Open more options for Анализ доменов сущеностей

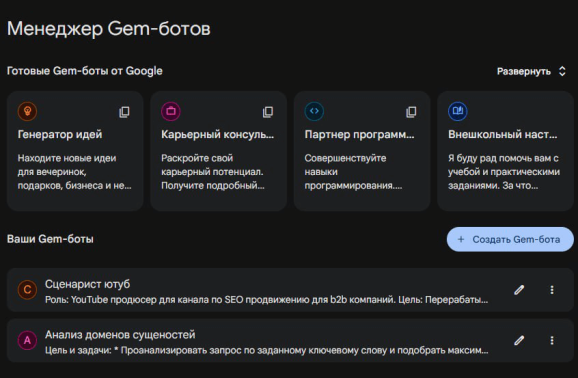click(552, 340)
